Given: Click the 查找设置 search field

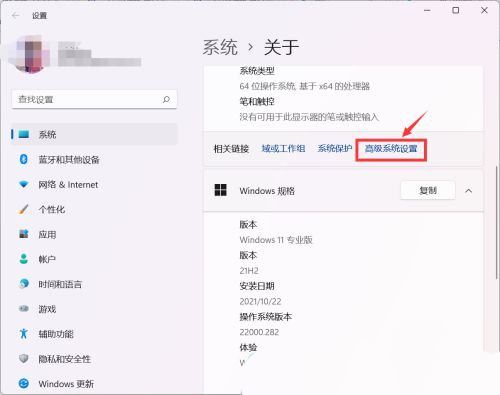Looking at the screenshot, I should tap(94, 99).
